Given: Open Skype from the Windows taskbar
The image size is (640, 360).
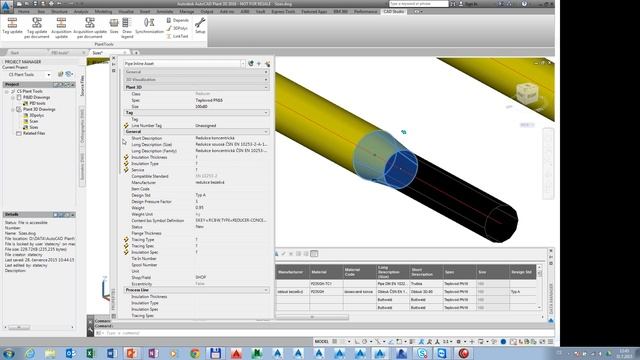Looking at the screenshot, I should point(422,353).
